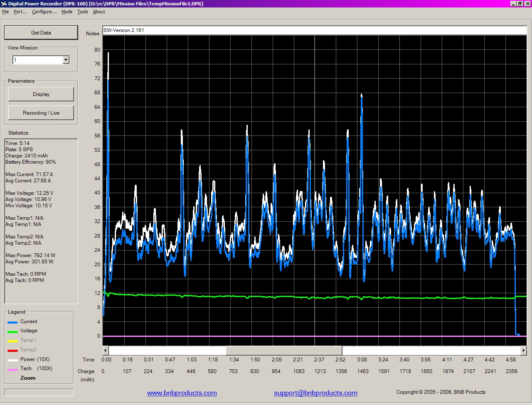Click the right arrow of the chart scrollbar
This screenshot has width=532, height=405.
point(524,350)
